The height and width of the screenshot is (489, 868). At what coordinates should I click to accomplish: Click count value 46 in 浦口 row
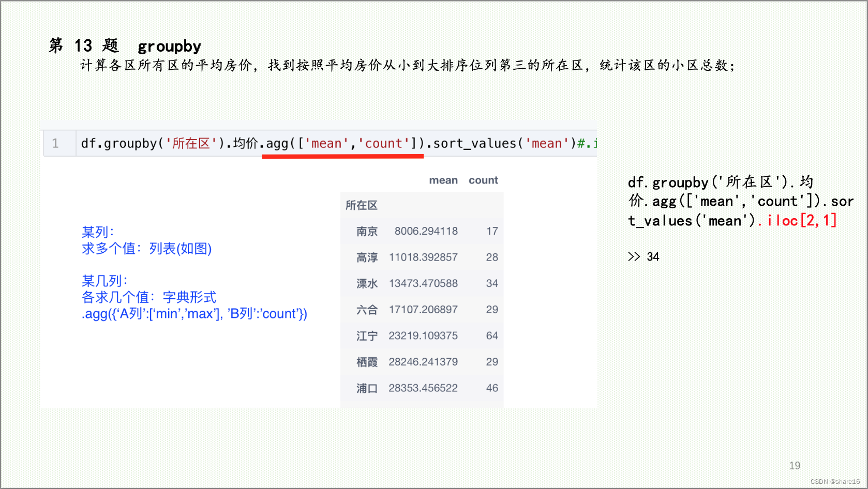tap(492, 388)
